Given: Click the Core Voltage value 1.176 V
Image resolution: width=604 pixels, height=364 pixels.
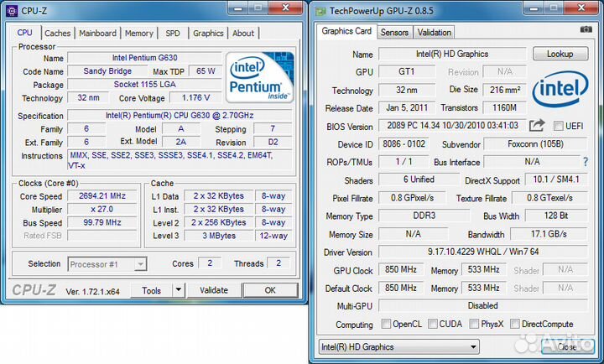Looking at the screenshot, I should coord(195,98).
